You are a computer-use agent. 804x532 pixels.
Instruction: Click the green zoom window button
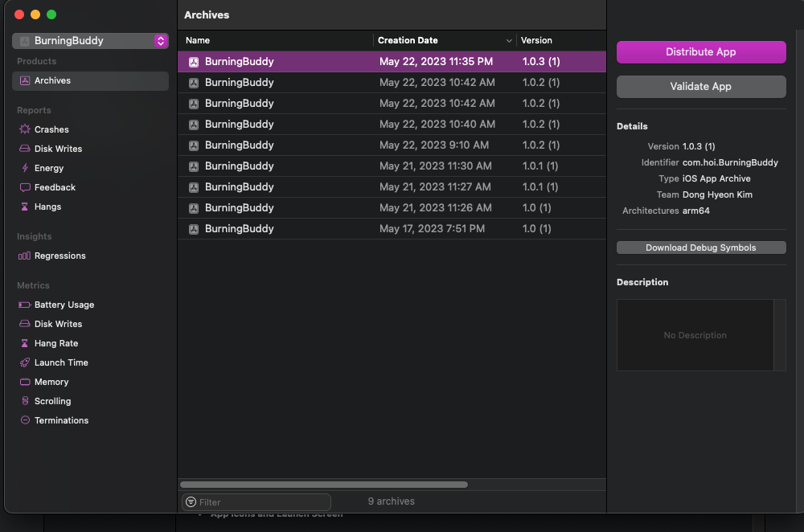click(x=51, y=14)
